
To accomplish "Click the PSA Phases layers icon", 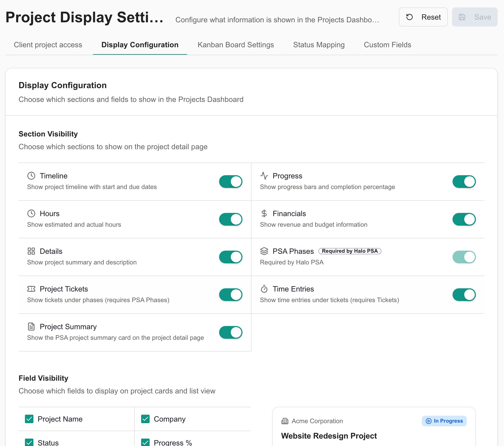I will click(264, 251).
